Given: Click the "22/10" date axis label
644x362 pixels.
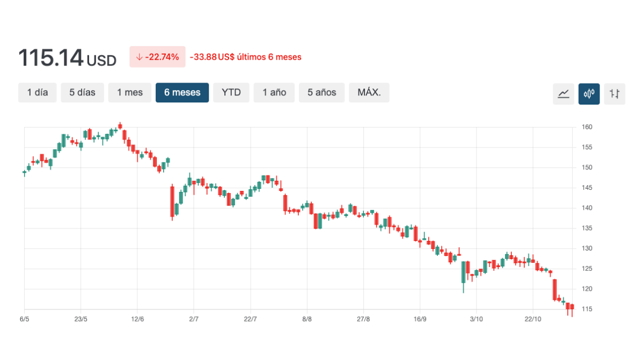Looking at the screenshot, I should coord(533,318).
